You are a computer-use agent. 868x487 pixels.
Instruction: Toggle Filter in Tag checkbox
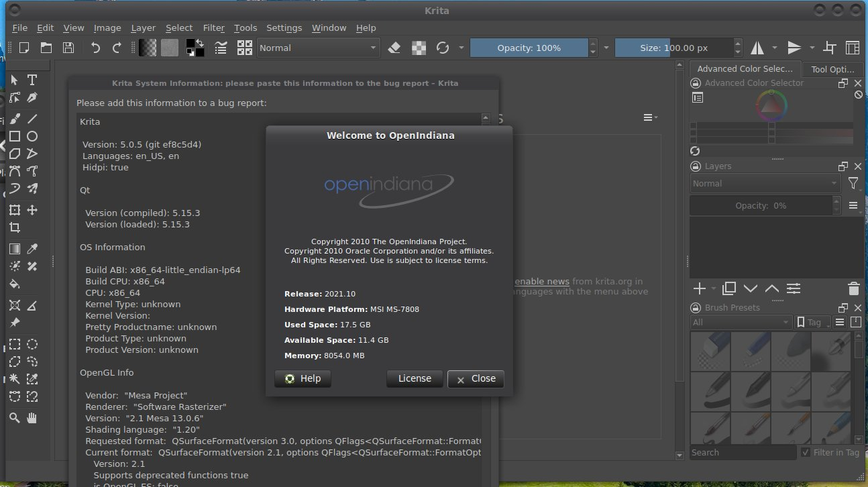pyautogui.click(x=806, y=452)
